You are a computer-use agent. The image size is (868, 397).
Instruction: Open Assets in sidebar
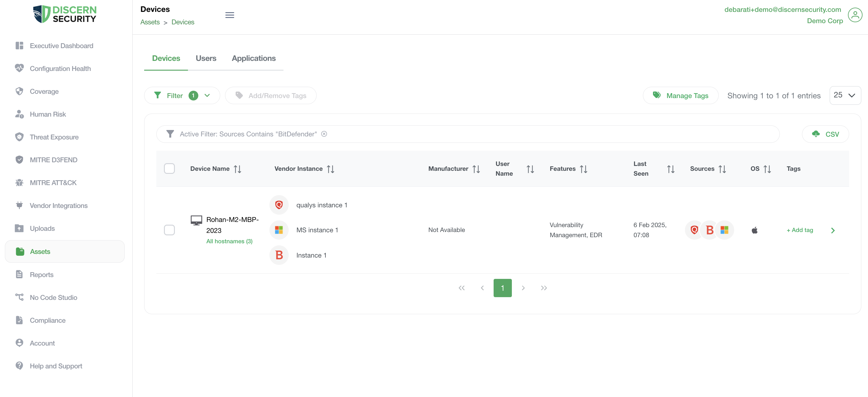pos(65,251)
